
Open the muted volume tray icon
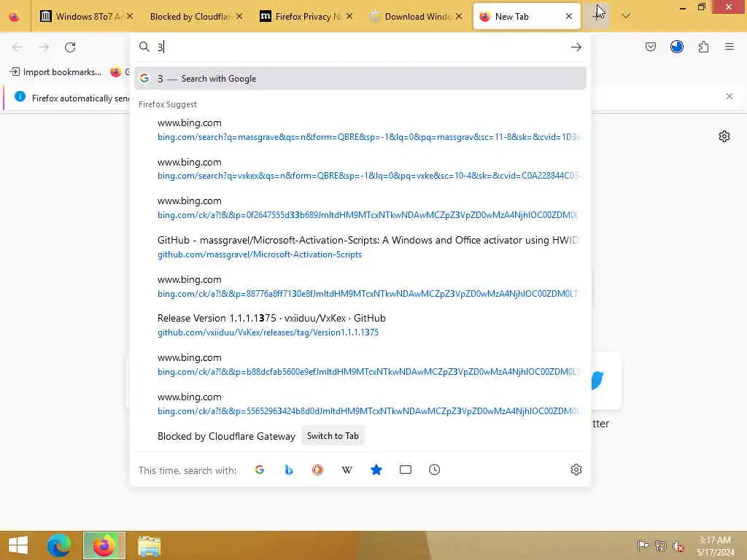(x=678, y=546)
